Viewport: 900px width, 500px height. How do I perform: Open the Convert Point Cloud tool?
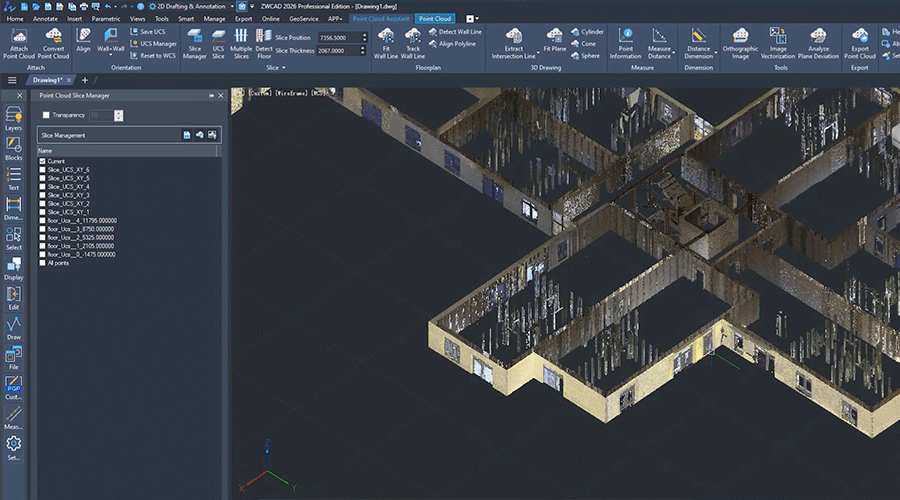(53, 44)
